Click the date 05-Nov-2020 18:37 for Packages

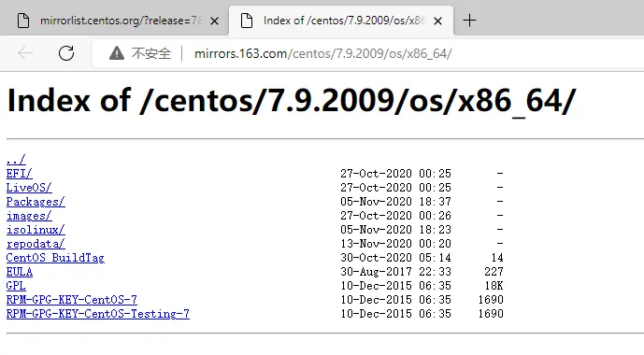[396, 202]
